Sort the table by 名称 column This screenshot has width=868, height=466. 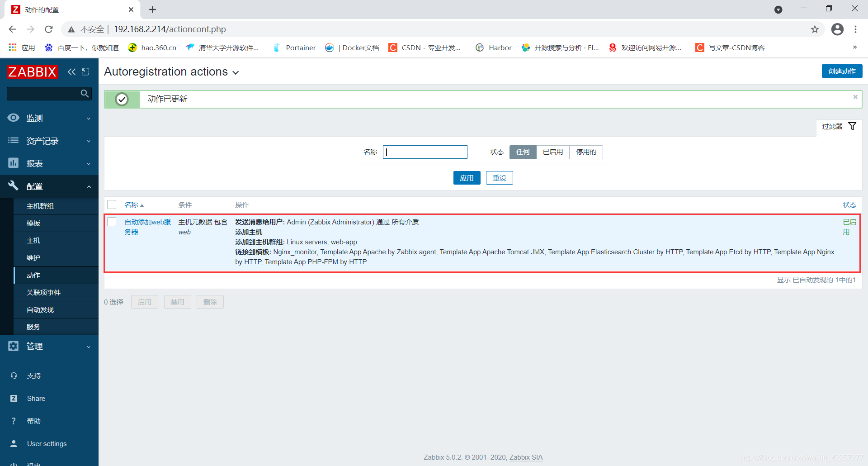coord(134,204)
